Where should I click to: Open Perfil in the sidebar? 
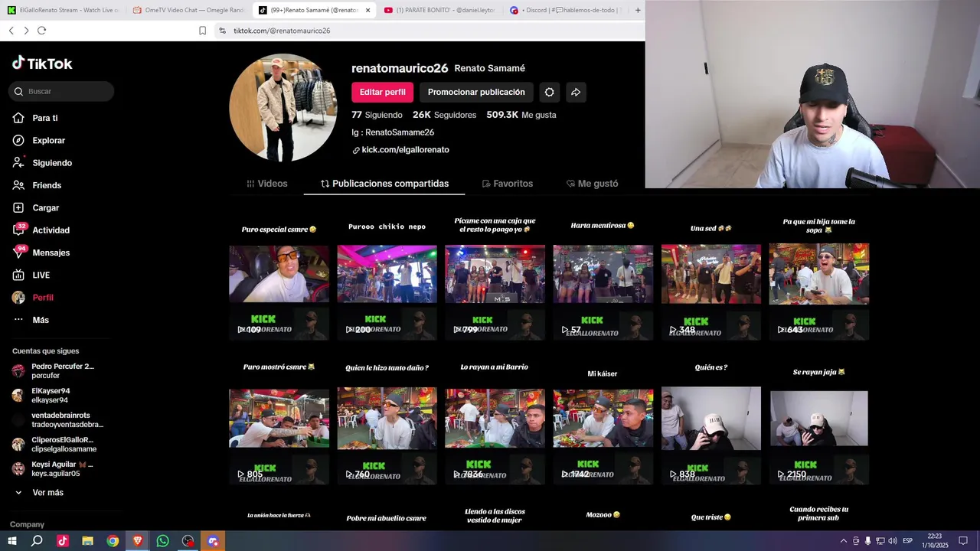coord(33,298)
